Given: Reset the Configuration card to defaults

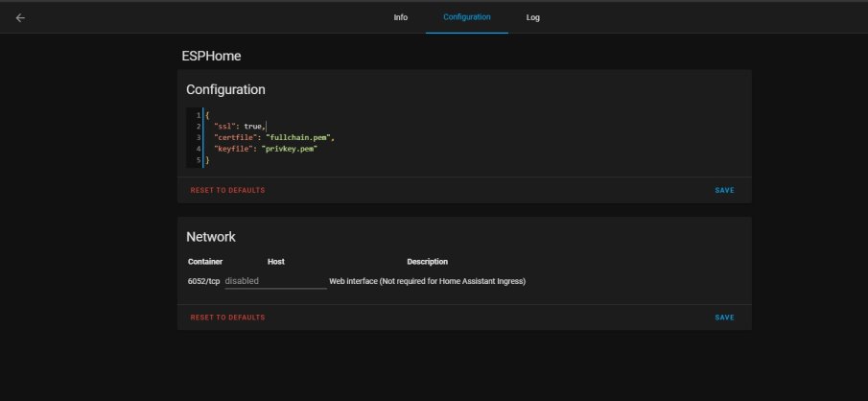Looking at the screenshot, I should (227, 190).
